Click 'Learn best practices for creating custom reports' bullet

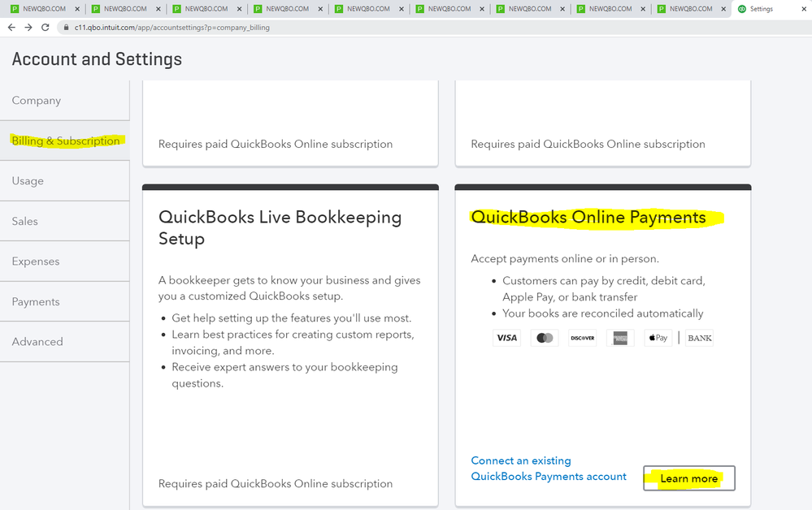tap(293, 343)
